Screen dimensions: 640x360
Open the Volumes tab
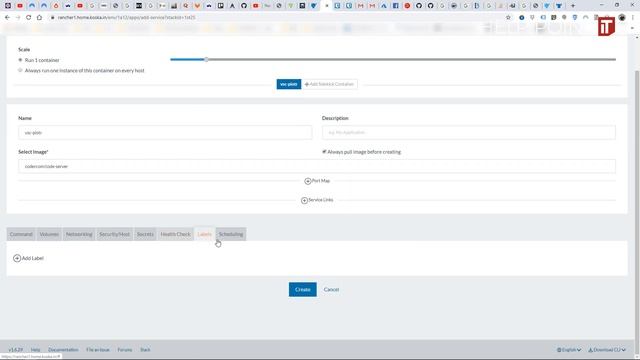pyautogui.click(x=49, y=234)
